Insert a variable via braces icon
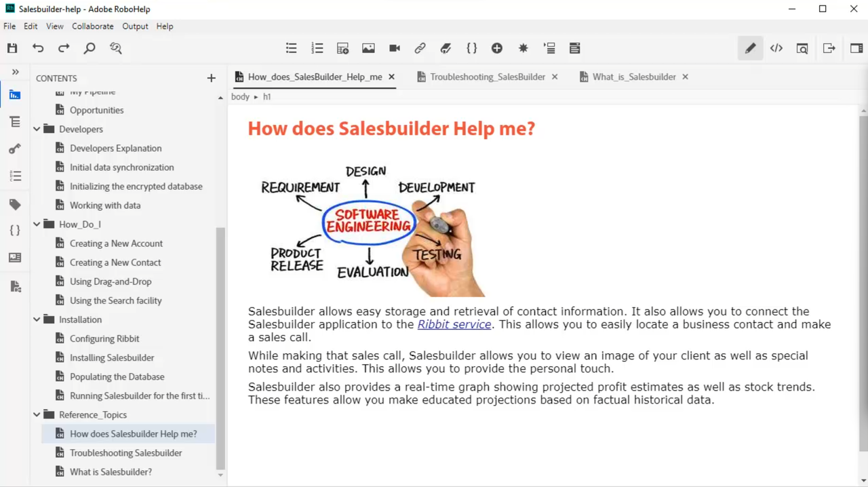868x487 pixels. (x=471, y=48)
